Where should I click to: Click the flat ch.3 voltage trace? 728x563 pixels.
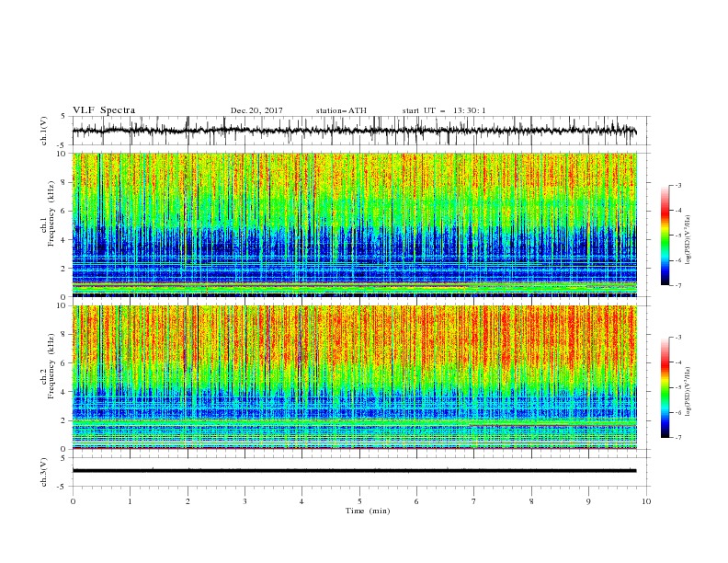click(x=354, y=471)
